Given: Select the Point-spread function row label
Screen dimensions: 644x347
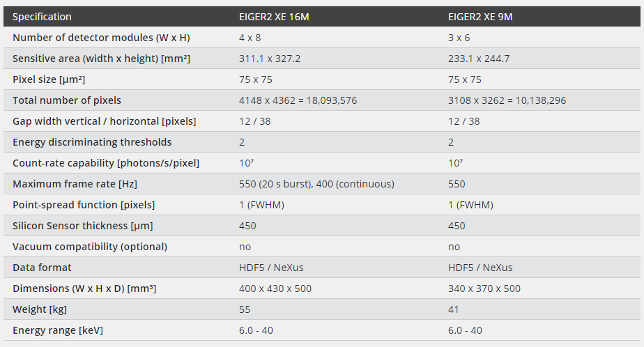Looking at the screenshot, I should coord(84,205).
